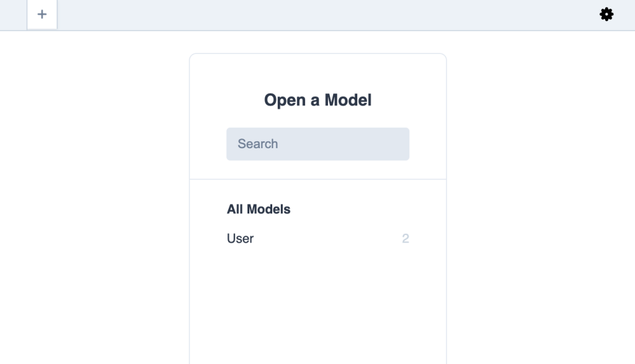Screen dimensions: 635x364
Task: Show preferences using the cog icon
Action: tap(606, 14)
